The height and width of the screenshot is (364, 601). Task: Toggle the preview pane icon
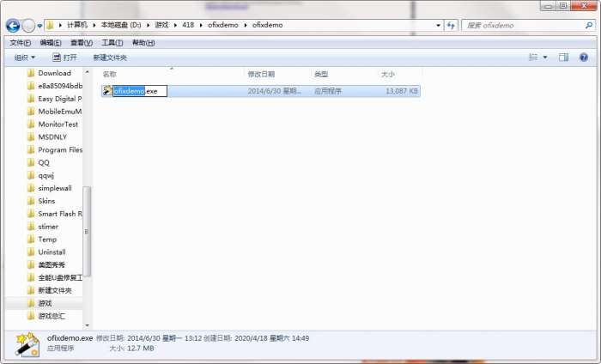[563, 58]
